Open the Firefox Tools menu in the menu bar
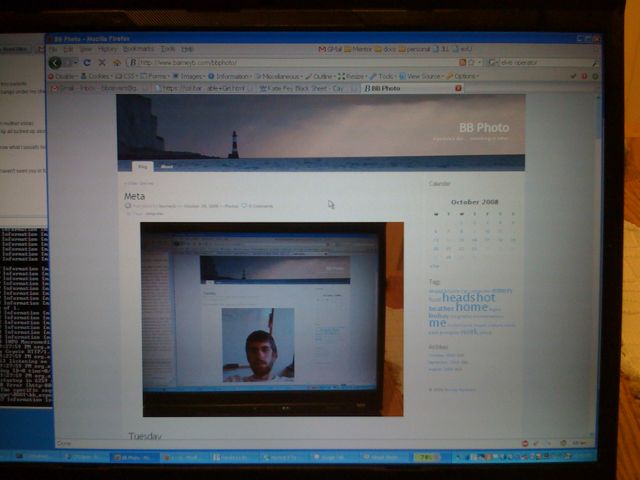The width and height of the screenshot is (640, 480). click(x=167, y=49)
